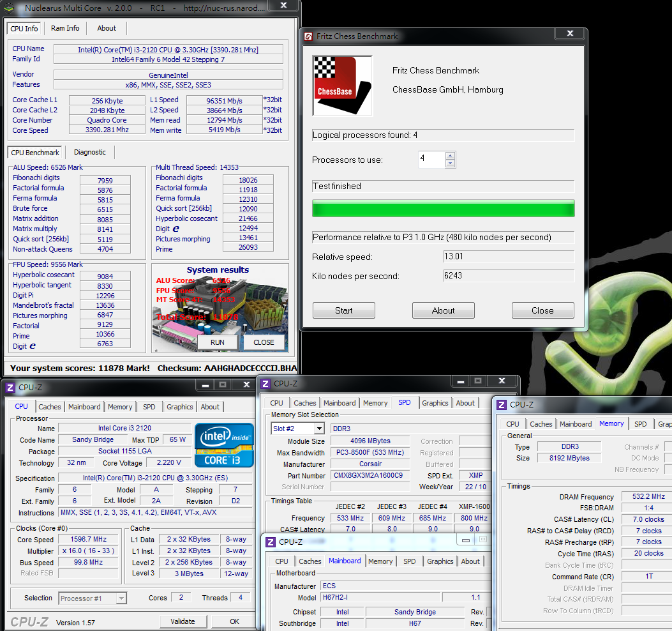Increase processors to use with up arrow
Viewport: 672px width, 631px height.
(x=450, y=156)
